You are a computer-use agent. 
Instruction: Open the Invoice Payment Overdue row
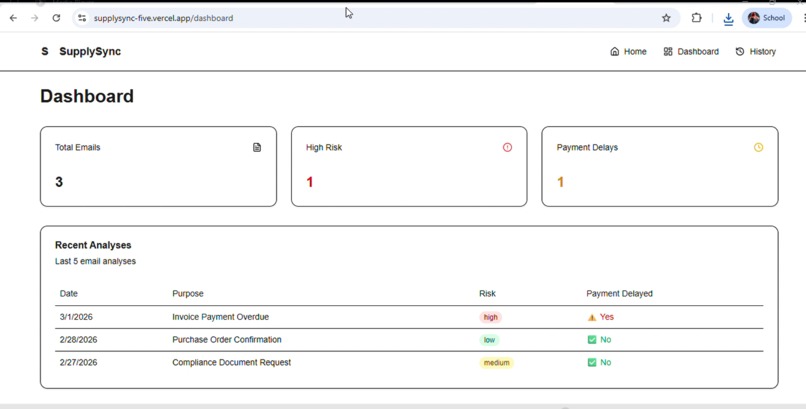pos(409,317)
